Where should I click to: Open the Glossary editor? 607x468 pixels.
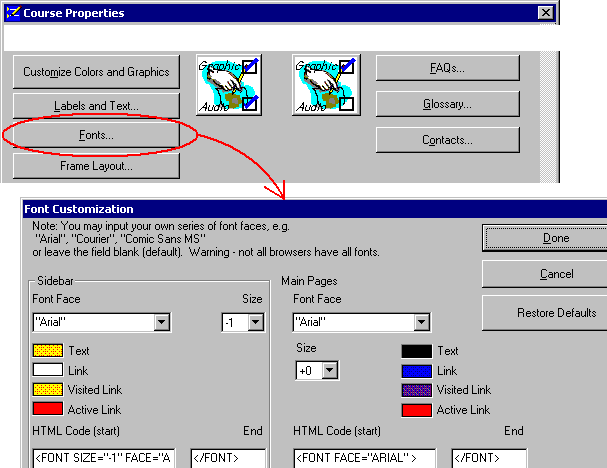click(x=448, y=104)
